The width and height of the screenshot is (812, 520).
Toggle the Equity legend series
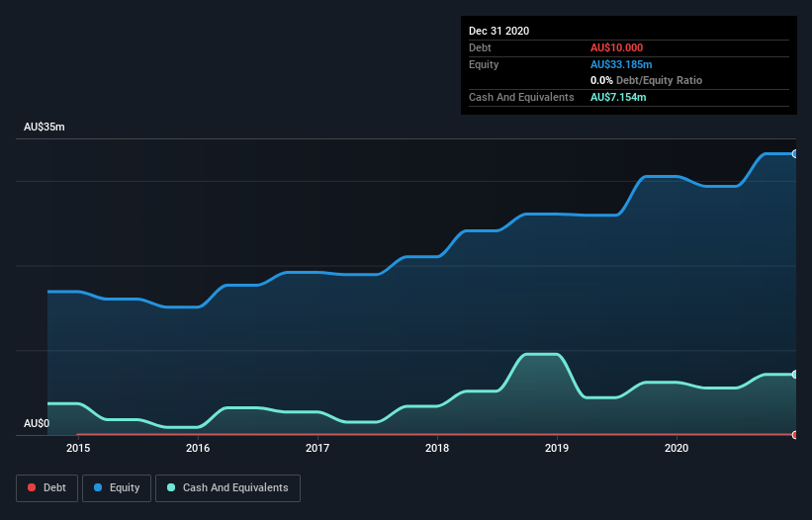pos(117,488)
